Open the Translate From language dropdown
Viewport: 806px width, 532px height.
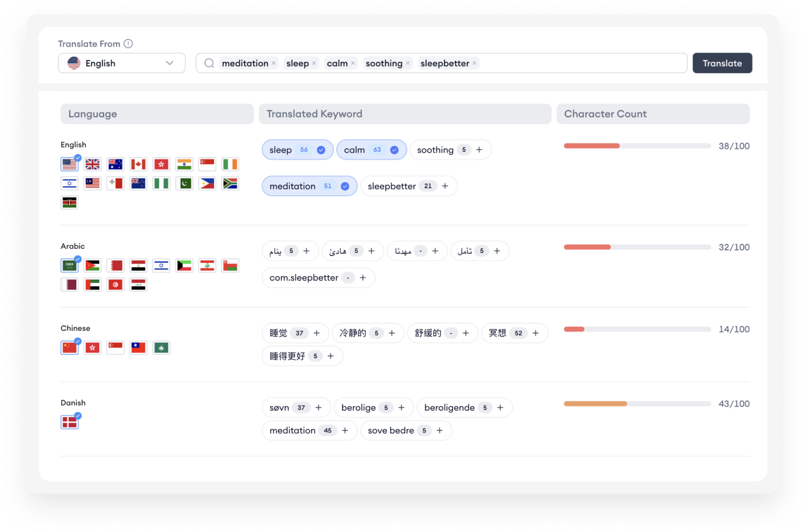pyautogui.click(x=170, y=63)
